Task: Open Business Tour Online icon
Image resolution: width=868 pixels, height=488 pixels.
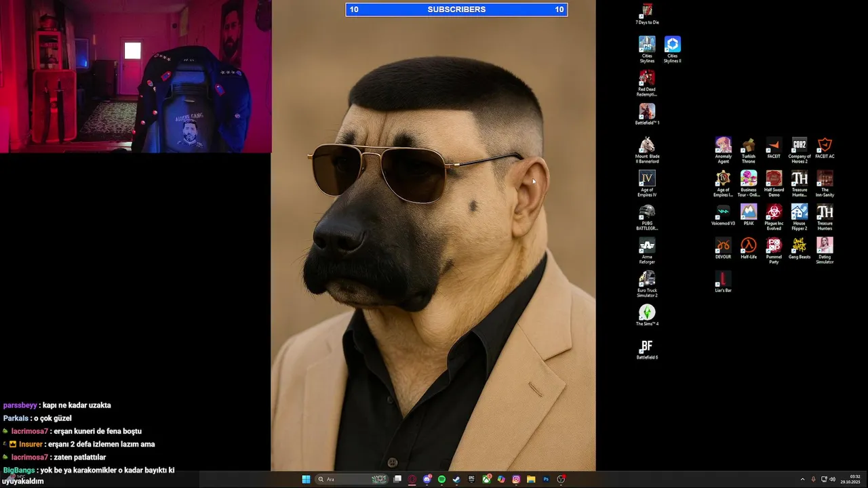Action: pos(748,183)
